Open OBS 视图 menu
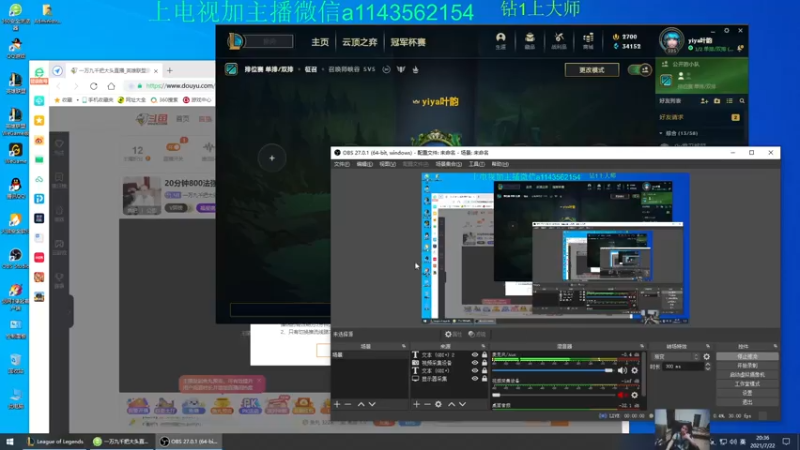 tap(387, 164)
